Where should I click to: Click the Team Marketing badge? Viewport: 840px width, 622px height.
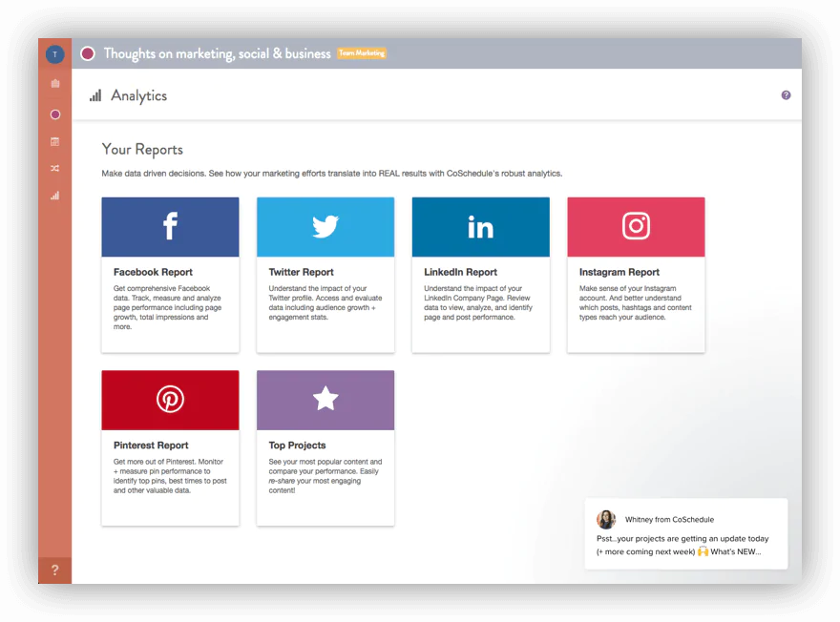click(x=362, y=53)
